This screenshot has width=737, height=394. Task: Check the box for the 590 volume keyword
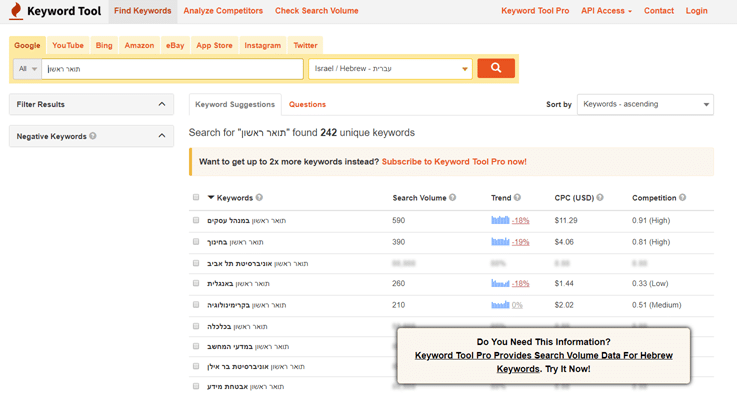click(196, 220)
